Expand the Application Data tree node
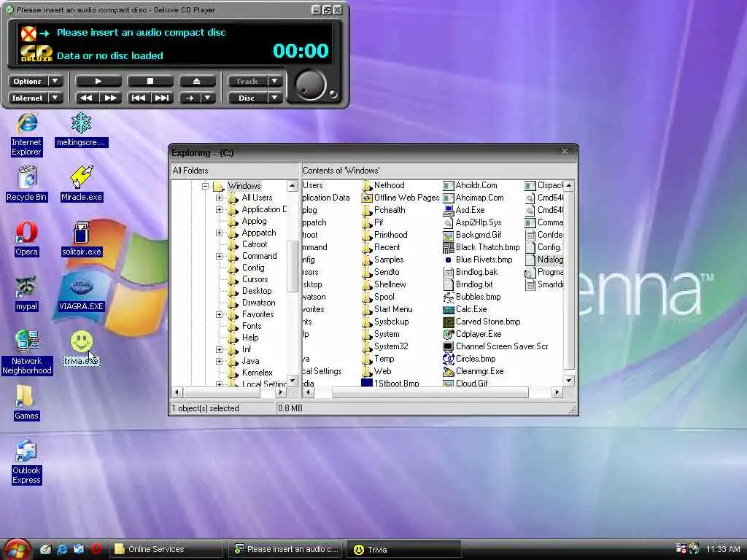747x560 pixels. pyautogui.click(x=219, y=209)
